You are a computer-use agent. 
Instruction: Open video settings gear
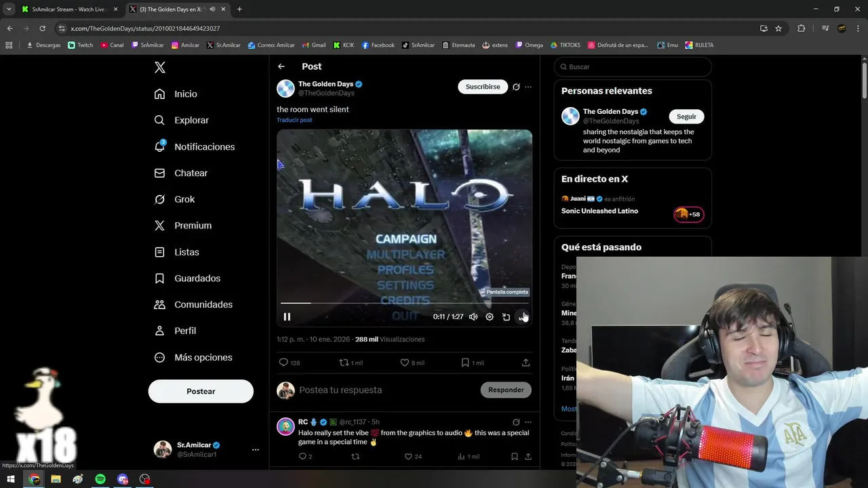[x=490, y=317]
